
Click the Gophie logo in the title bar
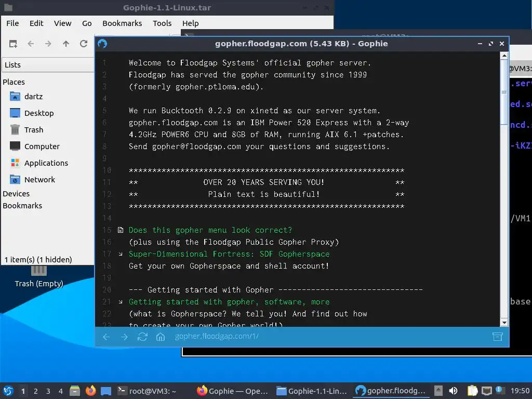click(102, 44)
